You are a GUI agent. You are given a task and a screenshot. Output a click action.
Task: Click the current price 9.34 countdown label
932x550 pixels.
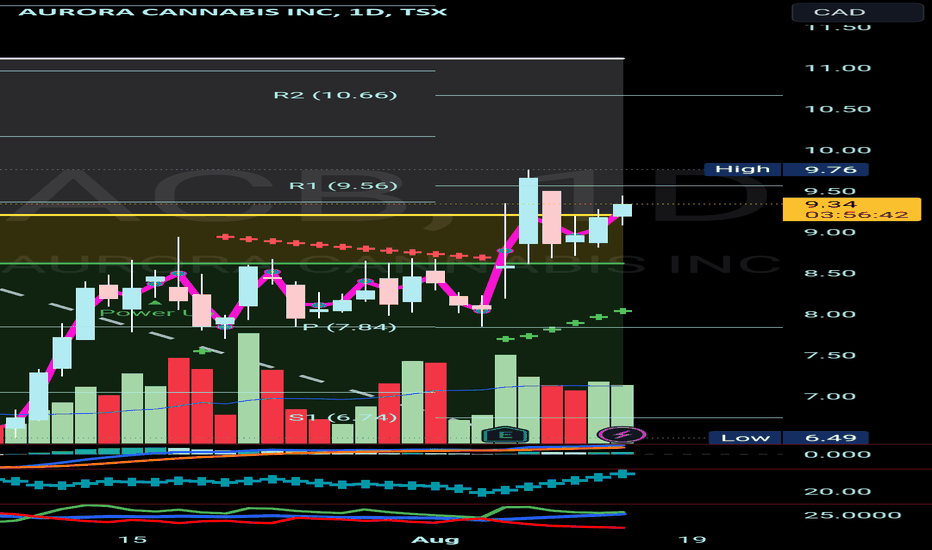tap(852, 209)
